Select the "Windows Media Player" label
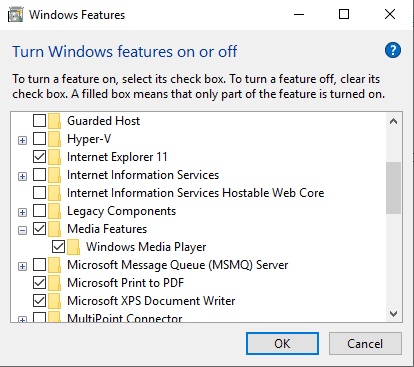This screenshot has height=367, width=414. click(x=146, y=247)
